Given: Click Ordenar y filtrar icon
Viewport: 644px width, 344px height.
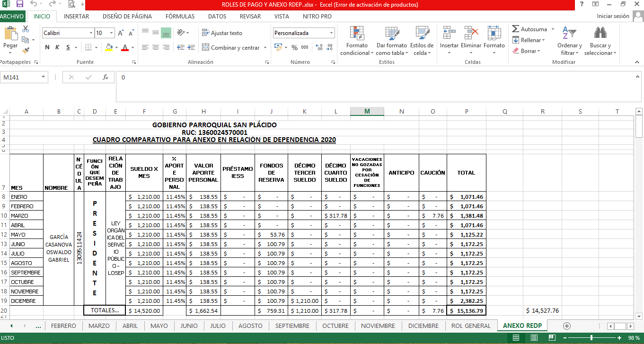Looking at the screenshot, I should click(x=569, y=33).
